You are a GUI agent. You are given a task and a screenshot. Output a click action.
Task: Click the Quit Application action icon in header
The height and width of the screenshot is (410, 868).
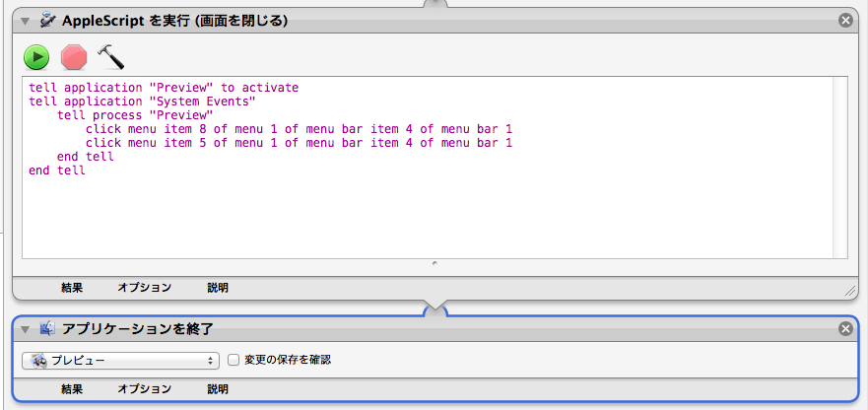(x=47, y=329)
